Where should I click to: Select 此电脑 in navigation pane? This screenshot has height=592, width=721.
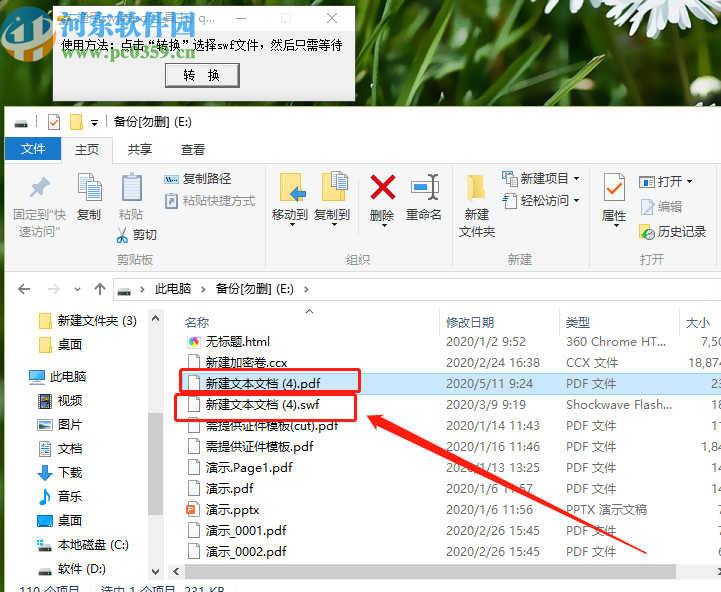[x=57, y=377]
